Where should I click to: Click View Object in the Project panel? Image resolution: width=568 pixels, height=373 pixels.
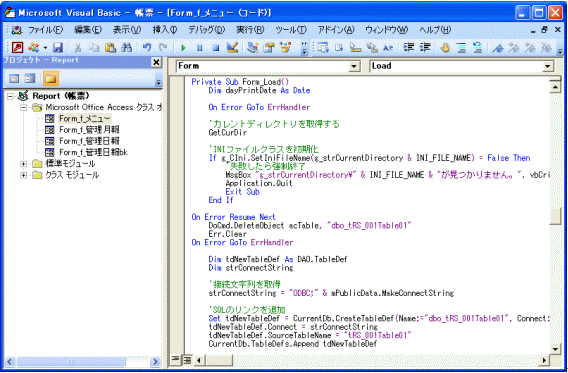coord(30,78)
